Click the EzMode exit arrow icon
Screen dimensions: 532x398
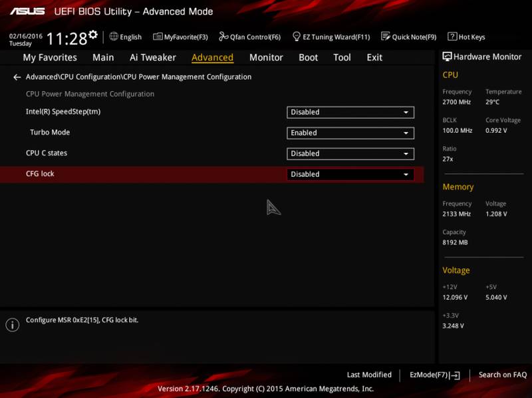click(x=455, y=375)
